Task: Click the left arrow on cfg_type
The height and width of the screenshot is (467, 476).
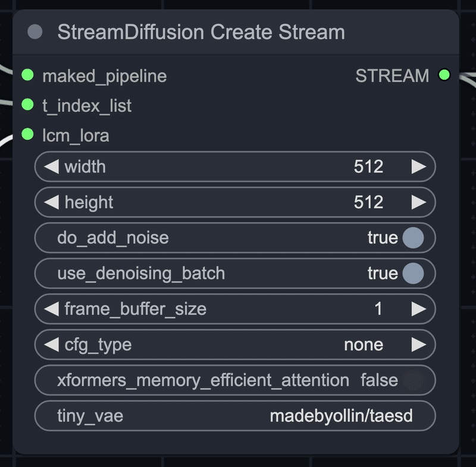Action: [x=51, y=344]
